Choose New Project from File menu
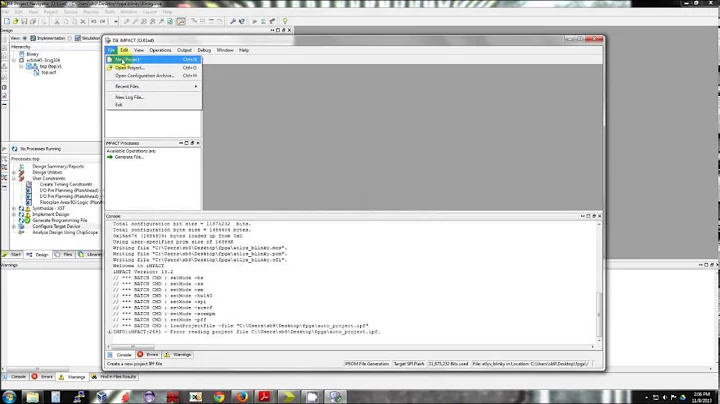This screenshot has height=404, width=720. click(153, 60)
